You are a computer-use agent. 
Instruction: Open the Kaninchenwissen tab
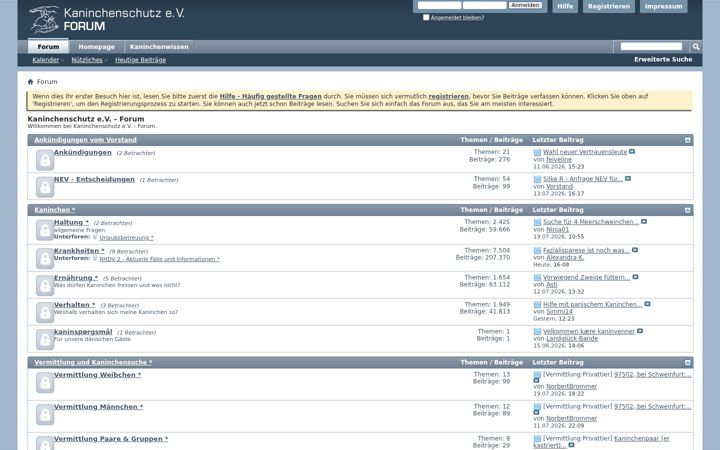click(x=159, y=46)
